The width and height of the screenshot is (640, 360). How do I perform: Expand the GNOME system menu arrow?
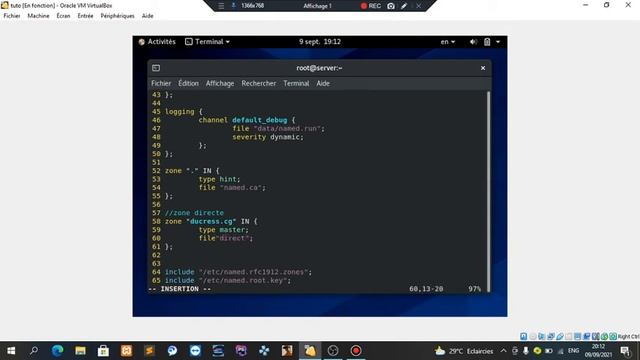pos(498,42)
